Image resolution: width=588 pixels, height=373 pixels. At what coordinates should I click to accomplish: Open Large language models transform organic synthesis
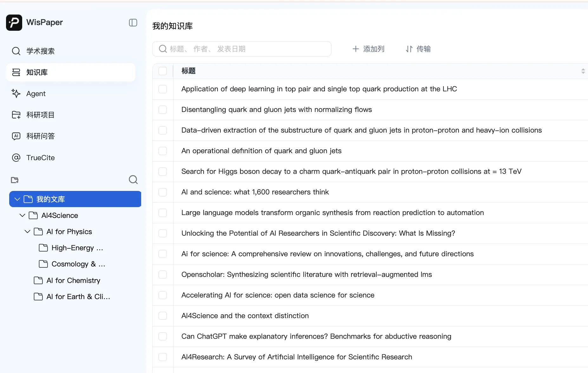point(333,213)
